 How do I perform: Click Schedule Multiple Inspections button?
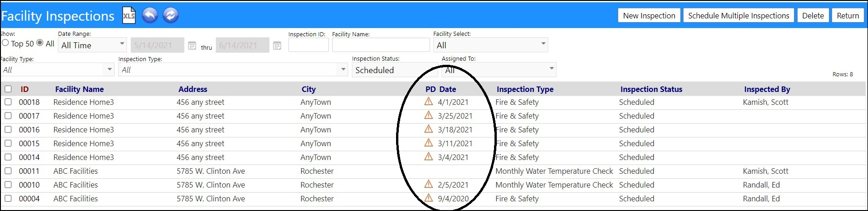(739, 16)
